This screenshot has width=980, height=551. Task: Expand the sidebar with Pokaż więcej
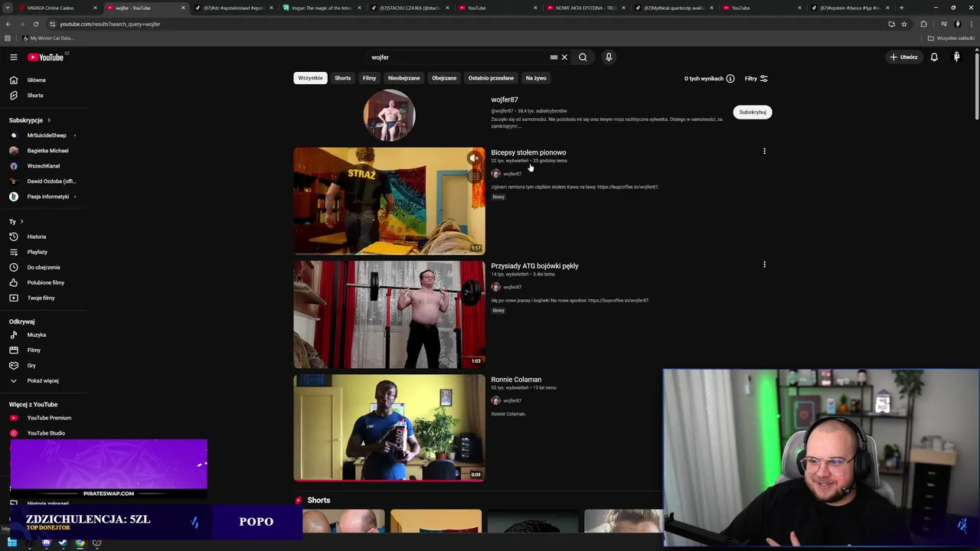(x=43, y=380)
